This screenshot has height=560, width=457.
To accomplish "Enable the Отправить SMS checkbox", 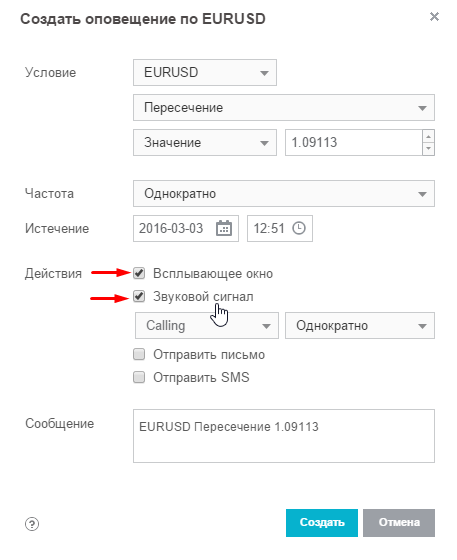I will coord(139,377).
